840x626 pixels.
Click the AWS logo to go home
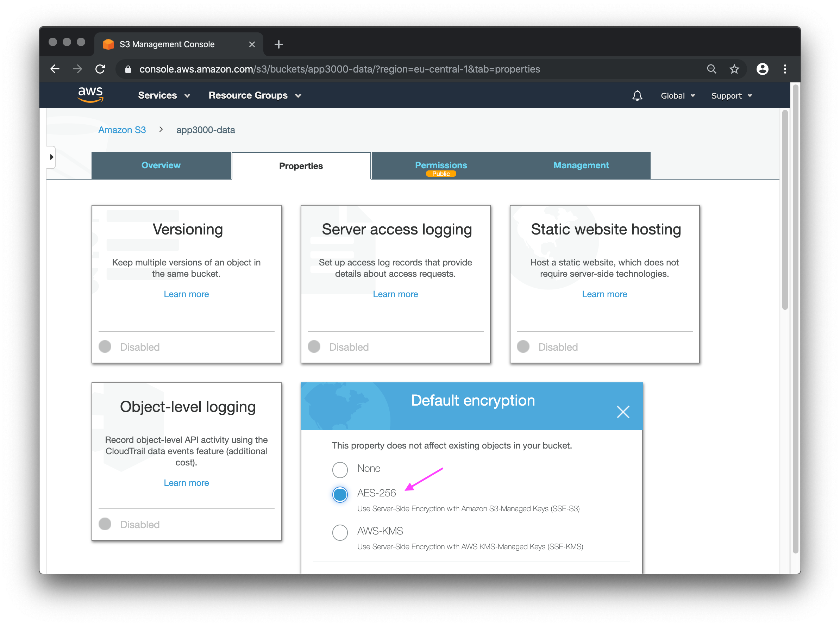pos(90,95)
